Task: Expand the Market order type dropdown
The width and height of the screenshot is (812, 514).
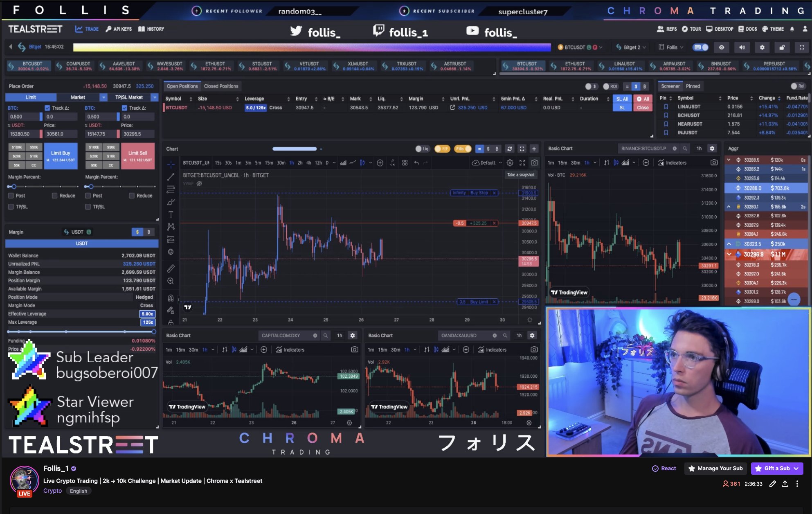Action: click(103, 97)
